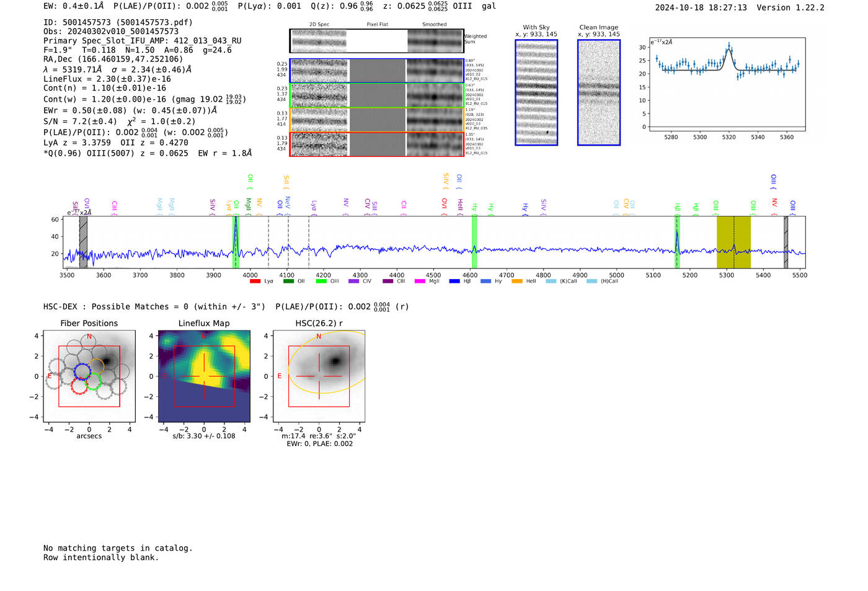Click the red crosshair in HSC r image
This screenshot has width=868, height=591.
[319, 376]
